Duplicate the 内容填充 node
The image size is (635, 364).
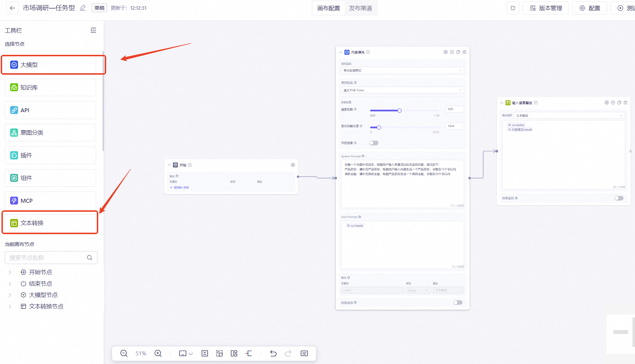(458, 52)
